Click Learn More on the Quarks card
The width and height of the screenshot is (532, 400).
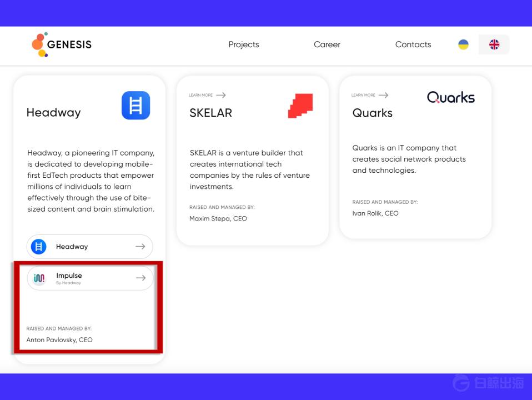click(x=363, y=95)
